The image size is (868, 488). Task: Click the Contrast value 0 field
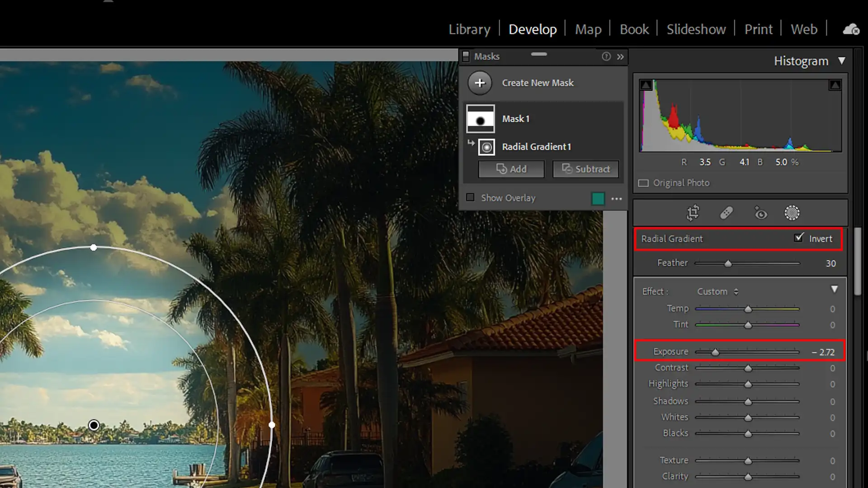point(832,368)
